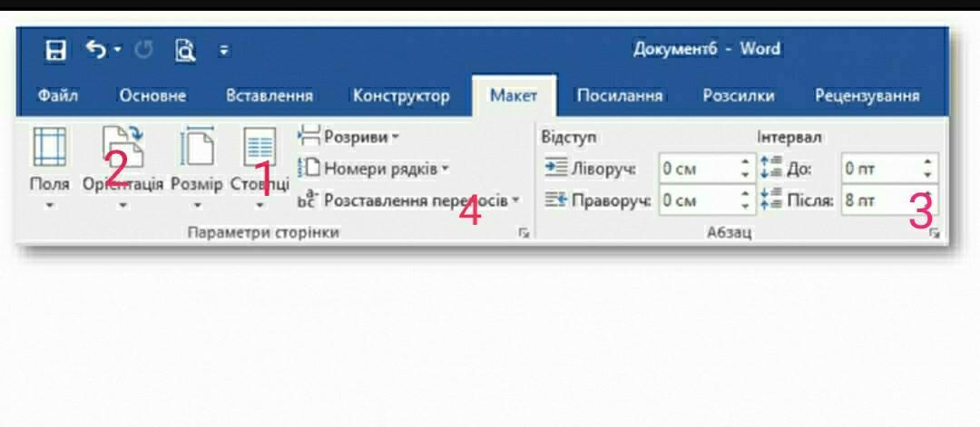Increase the До spacing value with stepper

pyautogui.click(x=926, y=163)
